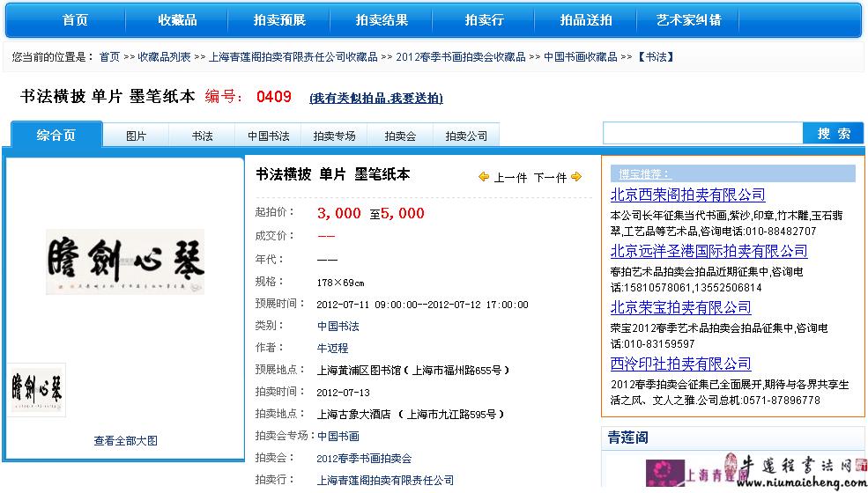
Task: Click the lot number 0409
Action: [x=274, y=97]
